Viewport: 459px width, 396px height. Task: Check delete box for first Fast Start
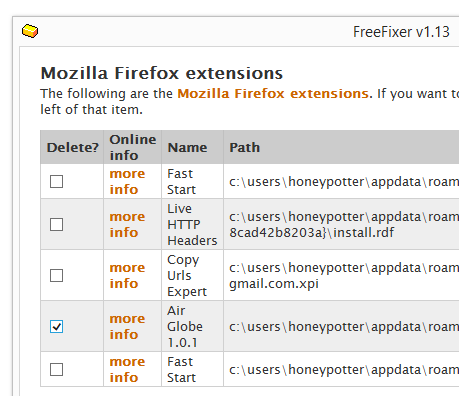[56, 182]
